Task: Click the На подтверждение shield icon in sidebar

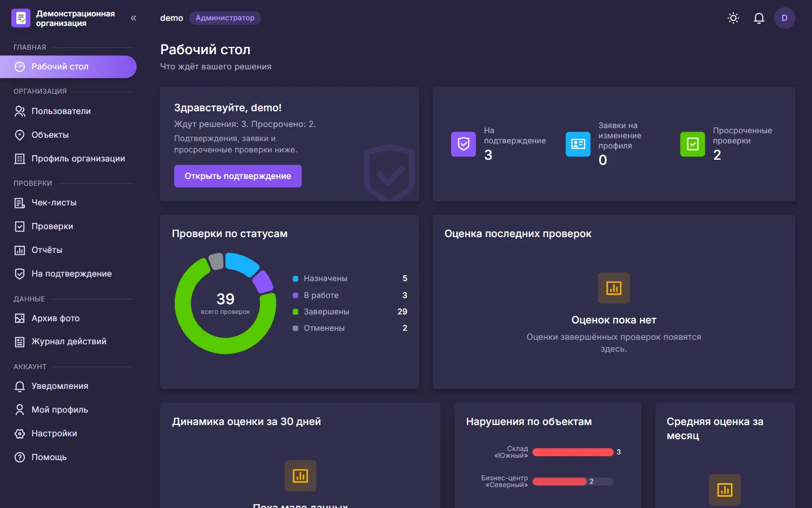Action: point(20,274)
